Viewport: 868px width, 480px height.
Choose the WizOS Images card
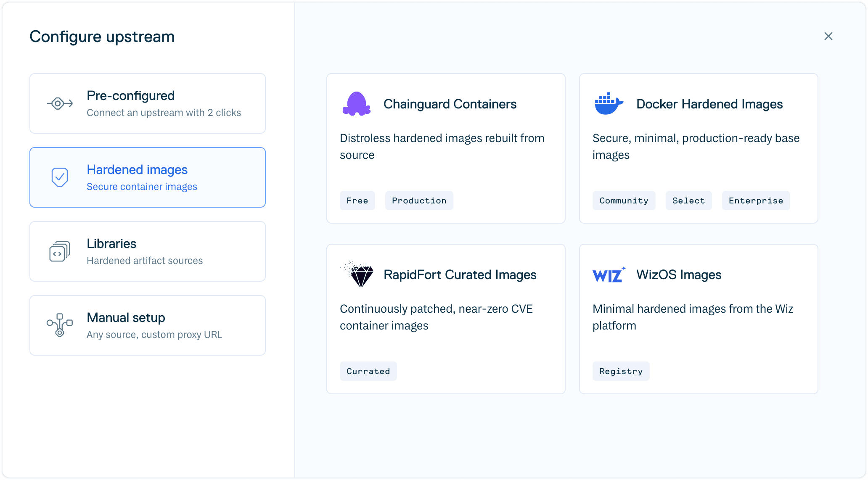[699, 319]
